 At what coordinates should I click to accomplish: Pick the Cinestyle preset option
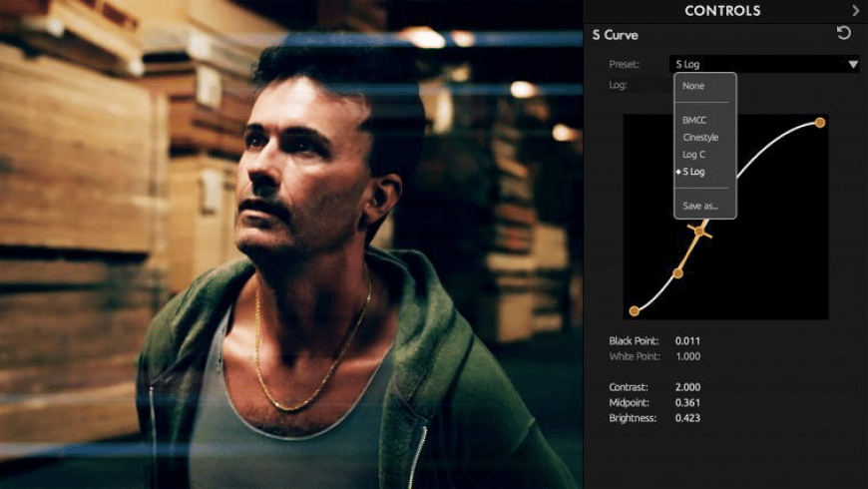[x=700, y=137]
